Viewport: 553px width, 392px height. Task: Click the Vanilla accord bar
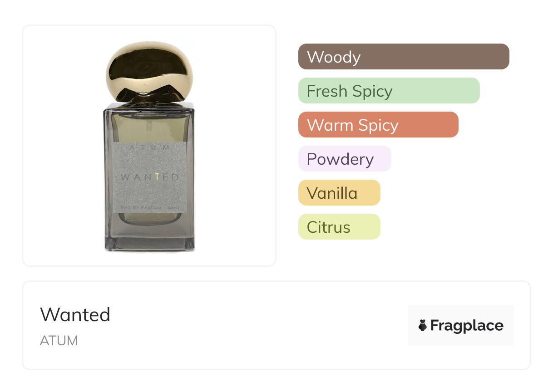click(x=339, y=193)
